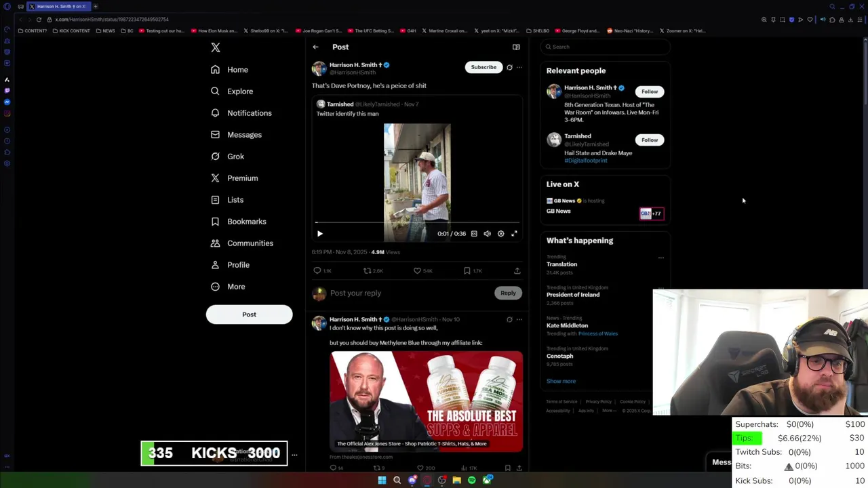Screen dimensions: 868x488
Task: Open Grok in X sidebar
Action: pyautogui.click(x=227, y=157)
